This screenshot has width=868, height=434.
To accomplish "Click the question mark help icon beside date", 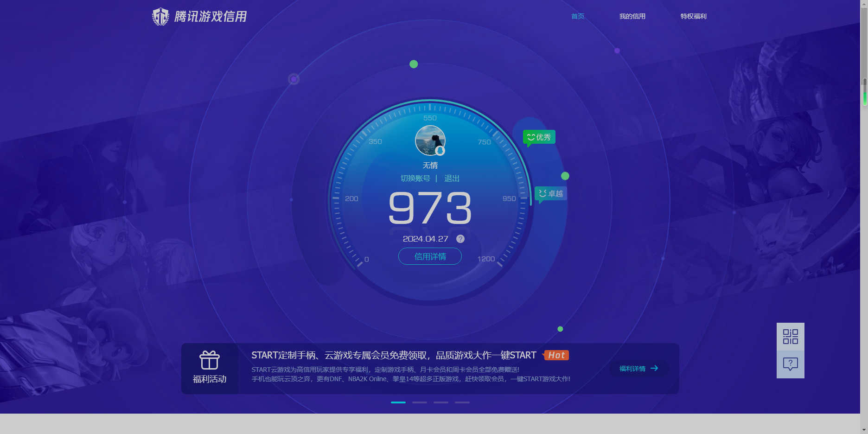I will [x=460, y=239].
